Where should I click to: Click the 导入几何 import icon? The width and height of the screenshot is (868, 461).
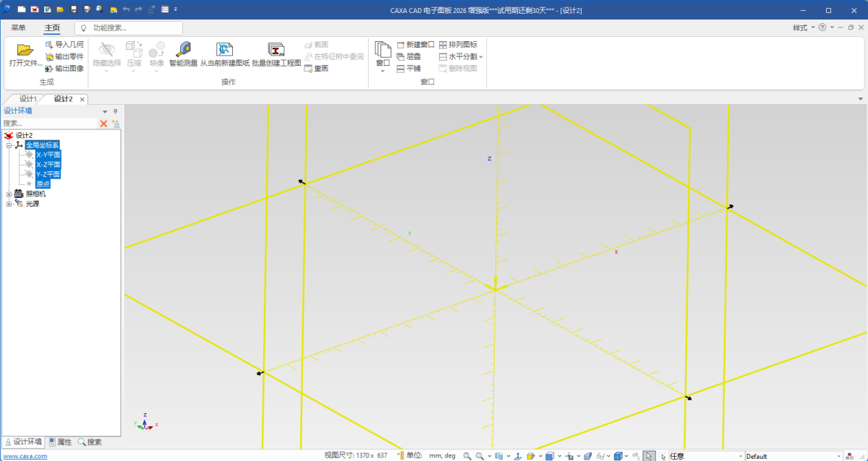click(49, 45)
